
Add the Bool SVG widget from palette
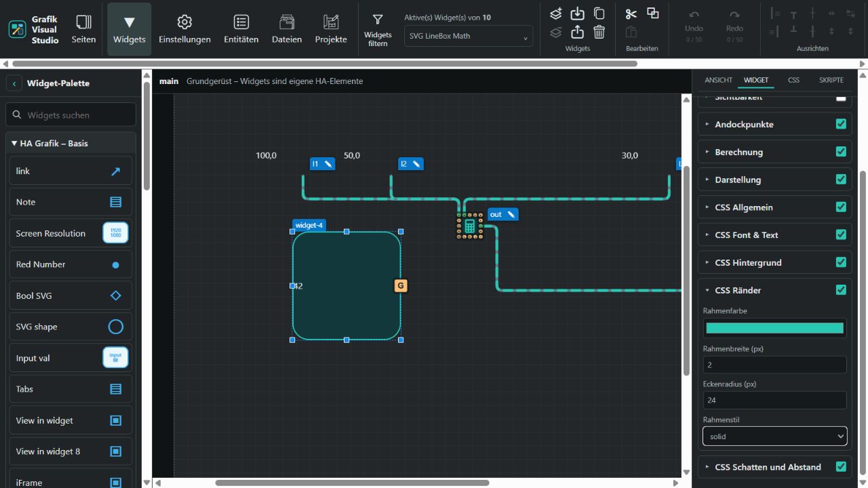pos(71,296)
